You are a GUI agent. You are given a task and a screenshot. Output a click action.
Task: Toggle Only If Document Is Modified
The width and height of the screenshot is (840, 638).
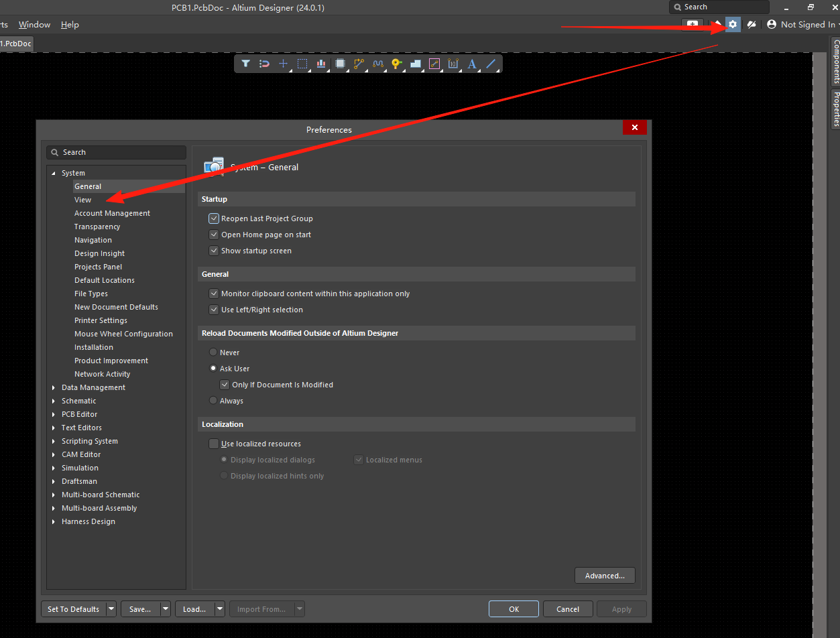225,385
